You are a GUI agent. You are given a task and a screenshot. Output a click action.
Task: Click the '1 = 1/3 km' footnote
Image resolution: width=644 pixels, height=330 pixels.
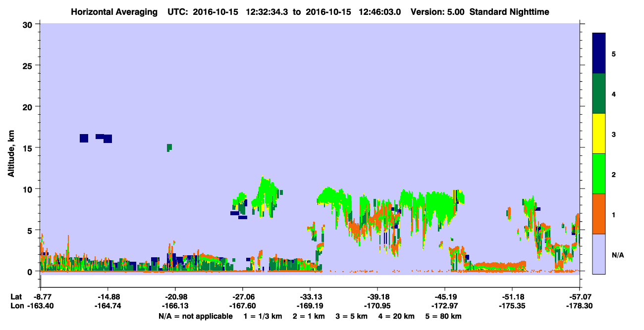pyautogui.click(x=263, y=316)
